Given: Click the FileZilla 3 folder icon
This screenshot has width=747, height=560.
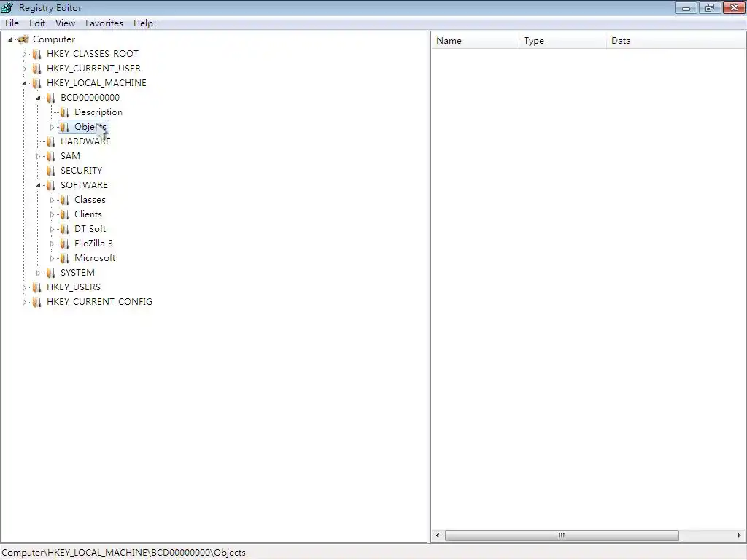Looking at the screenshot, I should (x=64, y=244).
